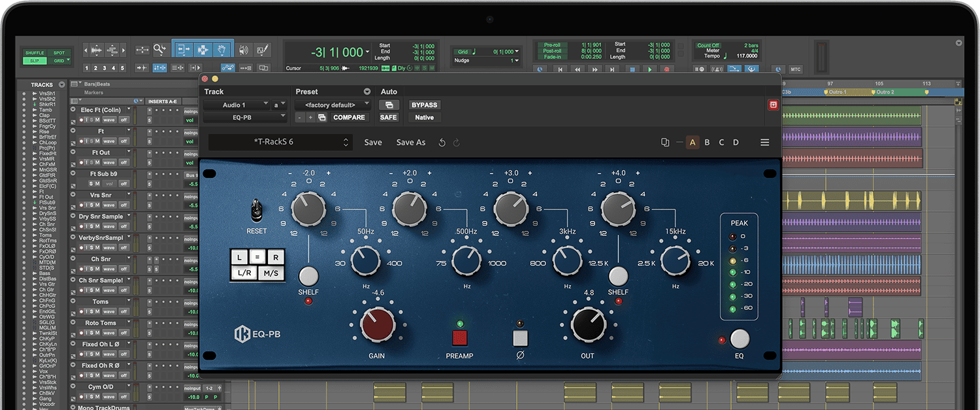Select the Grabber hand tool
Screen dimensions: 980x410
pos(222,49)
